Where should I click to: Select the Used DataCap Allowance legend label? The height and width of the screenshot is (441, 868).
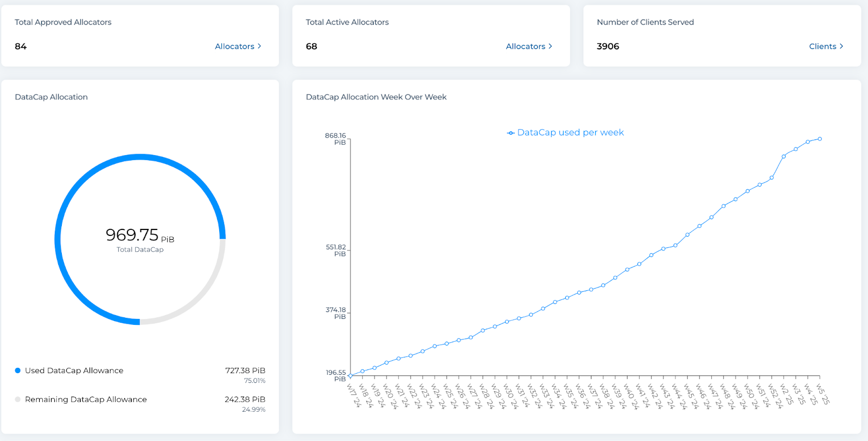click(x=74, y=370)
